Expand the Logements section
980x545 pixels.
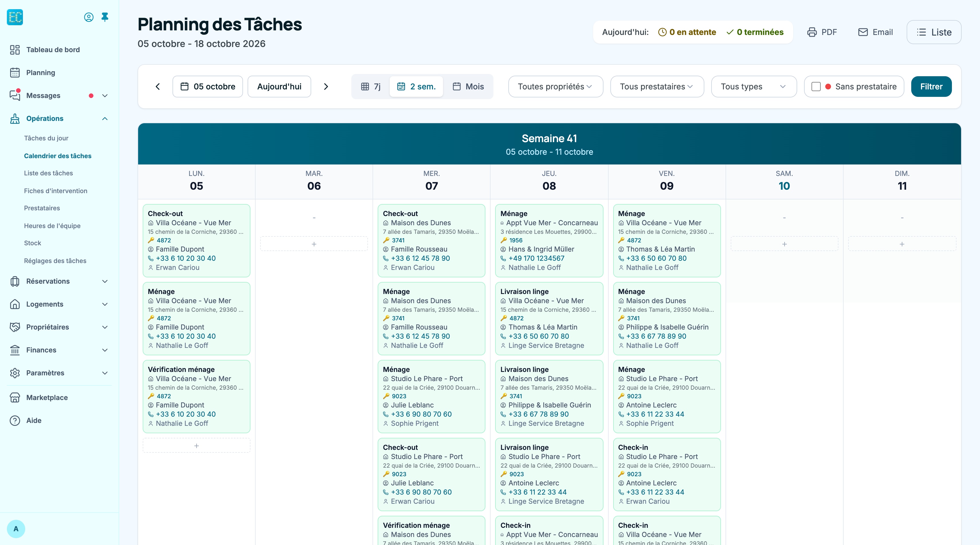click(x=105, y=304)
